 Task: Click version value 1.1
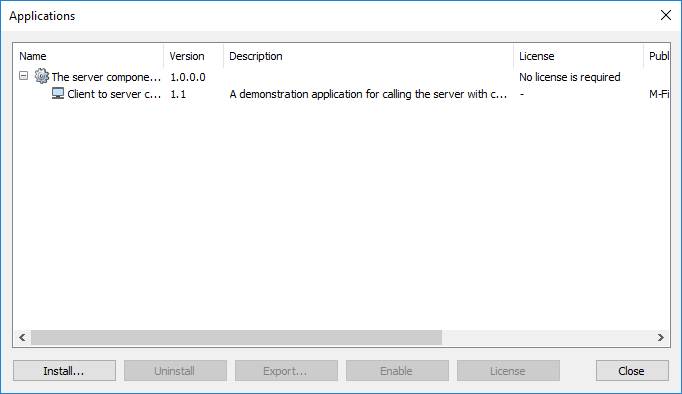coord(178,94)
